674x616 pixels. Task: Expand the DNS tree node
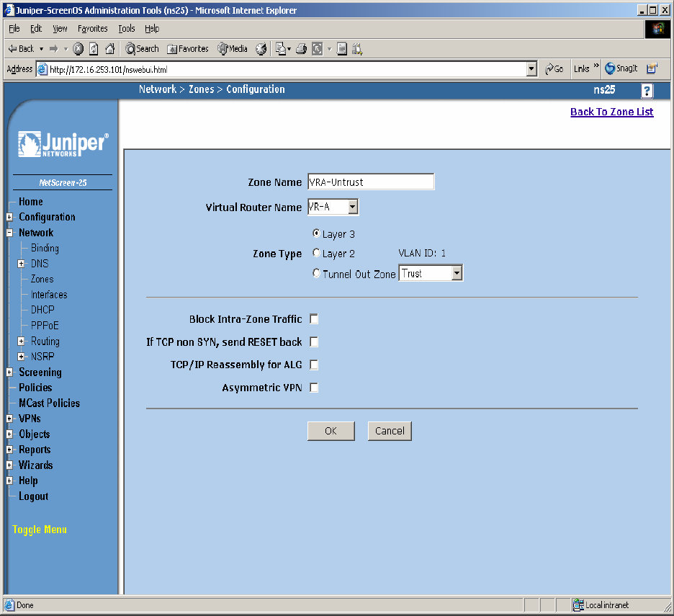pyautogui.click(x=21, y=264)
